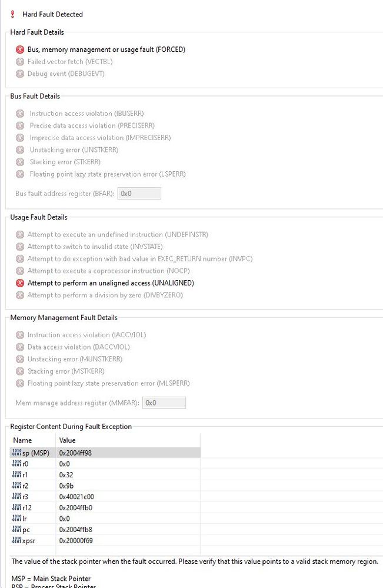Click the red FORCED fault error icon
The height and width of the screenshot is (588, 383).
pyautogui.click(x=20, y=50)
